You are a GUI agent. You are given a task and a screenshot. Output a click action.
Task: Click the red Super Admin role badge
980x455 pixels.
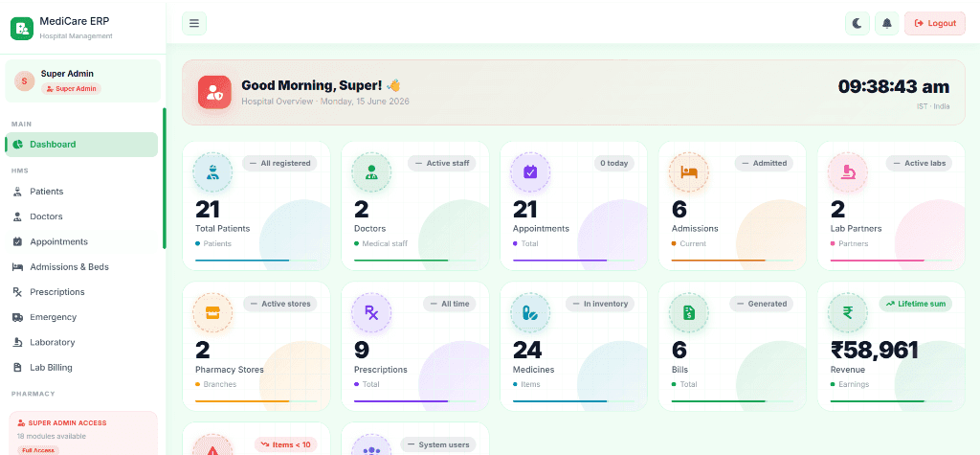[71, 89]
